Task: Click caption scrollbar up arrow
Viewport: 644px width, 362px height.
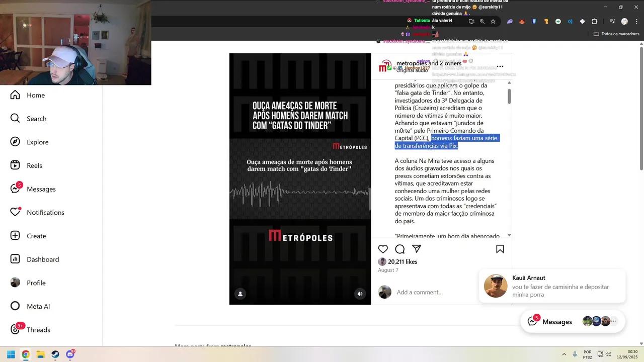Action: [x=509, y=82]
